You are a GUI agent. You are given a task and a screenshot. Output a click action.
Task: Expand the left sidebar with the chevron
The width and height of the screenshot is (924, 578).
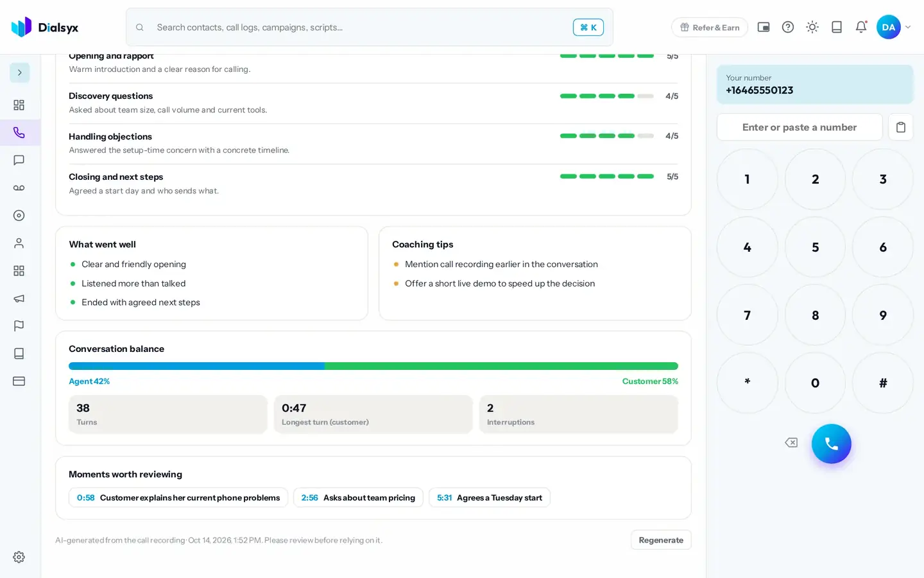coord(19,73)
